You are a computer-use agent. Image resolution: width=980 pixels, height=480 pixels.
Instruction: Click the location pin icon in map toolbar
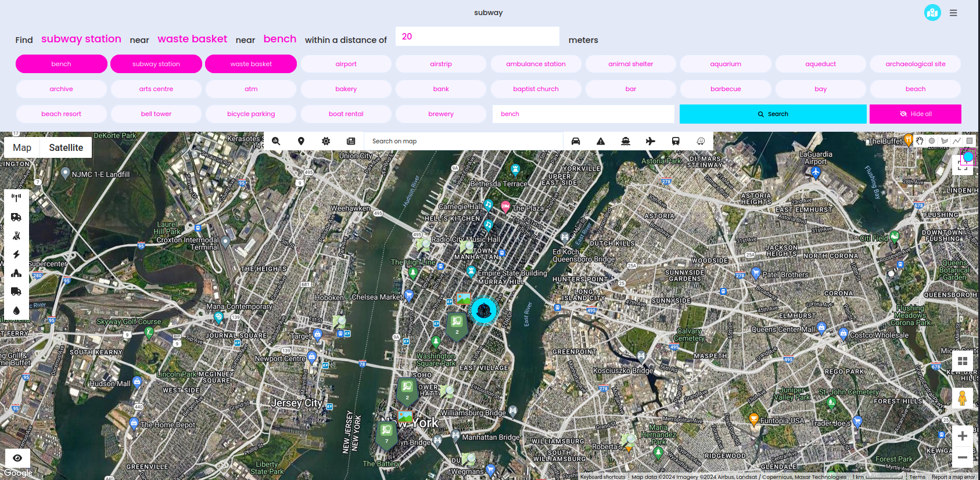(x=301, y=141)
